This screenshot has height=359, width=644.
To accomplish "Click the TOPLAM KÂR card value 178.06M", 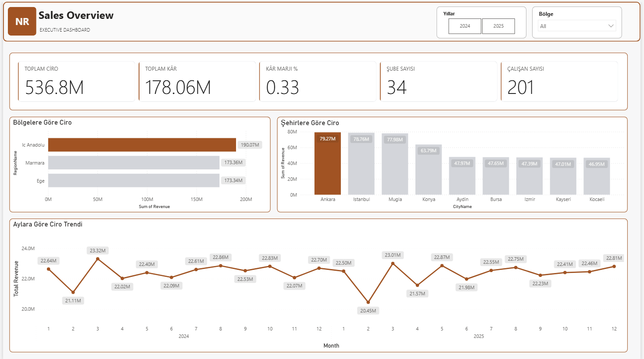I will tap(178, 87).
